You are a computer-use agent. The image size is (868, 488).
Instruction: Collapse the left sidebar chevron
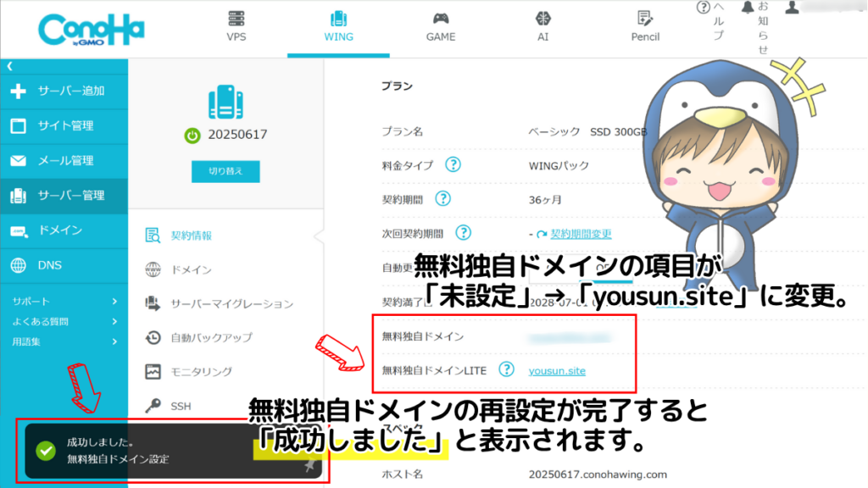pos(10,66)
